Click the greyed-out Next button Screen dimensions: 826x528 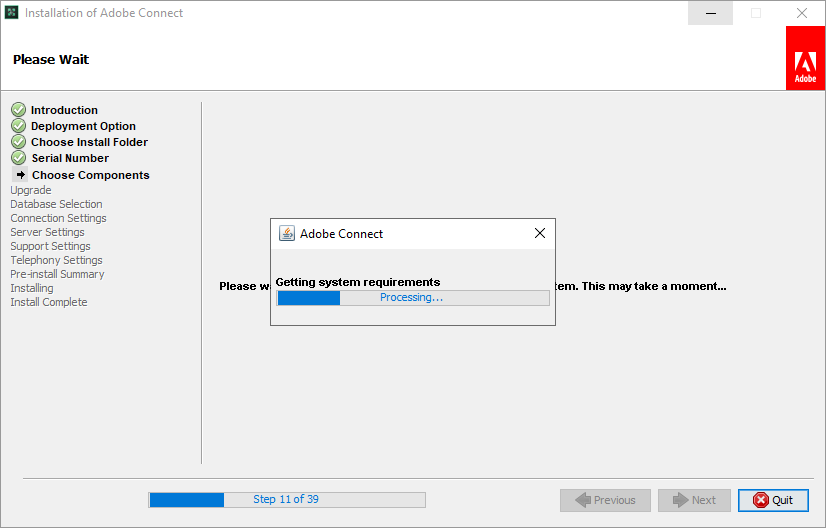click(x=694, y=500)
